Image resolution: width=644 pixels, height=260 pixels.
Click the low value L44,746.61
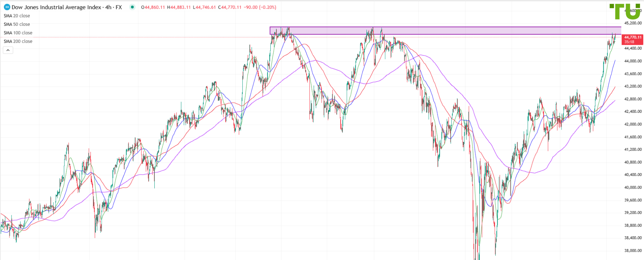pos(204,7)
